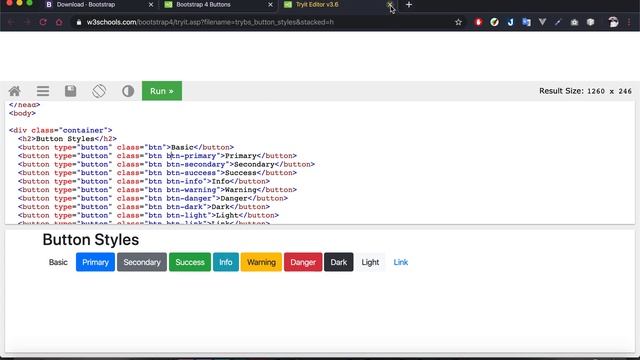Close the Download - Bootstrap tab
The height and width of the screenshot is (360, 640).
[151, 4]
